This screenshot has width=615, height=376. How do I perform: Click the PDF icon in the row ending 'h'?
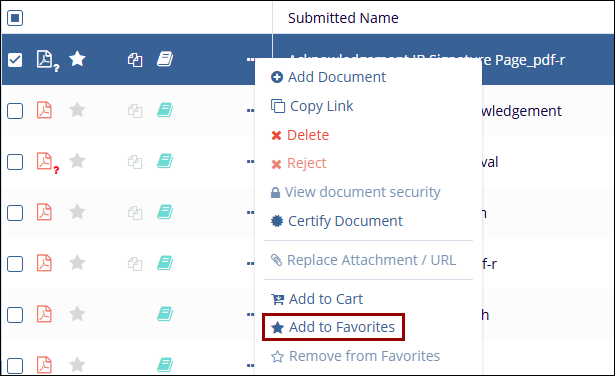coord(44,314)
